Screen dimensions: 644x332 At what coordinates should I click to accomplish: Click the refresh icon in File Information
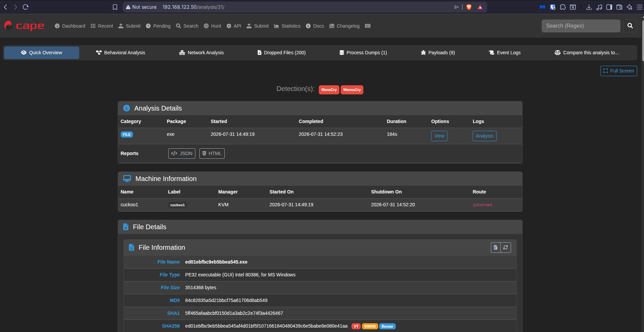pos(506,247)
